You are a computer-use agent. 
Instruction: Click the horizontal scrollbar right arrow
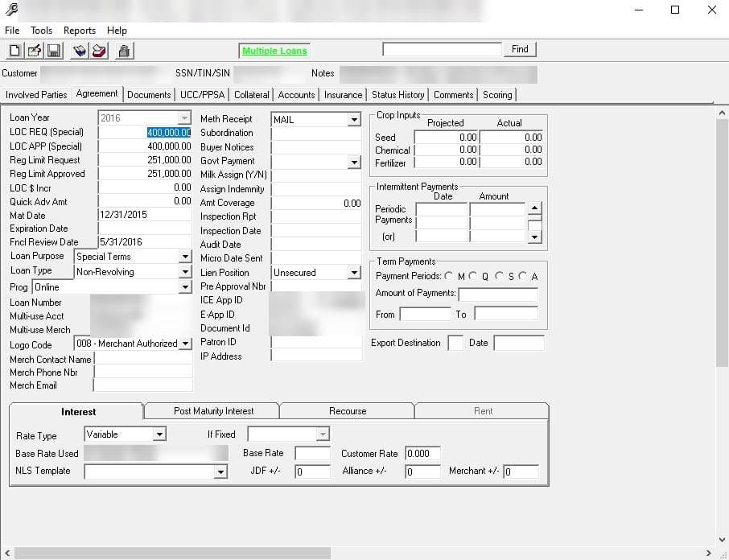[709, 553]
